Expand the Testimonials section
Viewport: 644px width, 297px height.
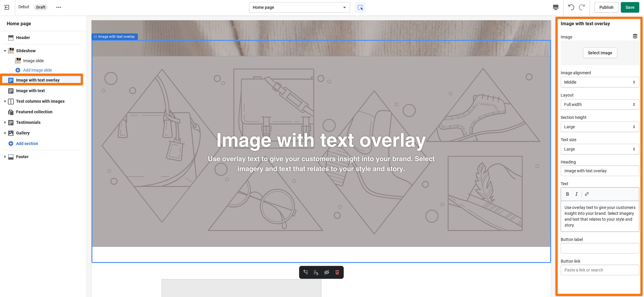(x=5, y=122)
